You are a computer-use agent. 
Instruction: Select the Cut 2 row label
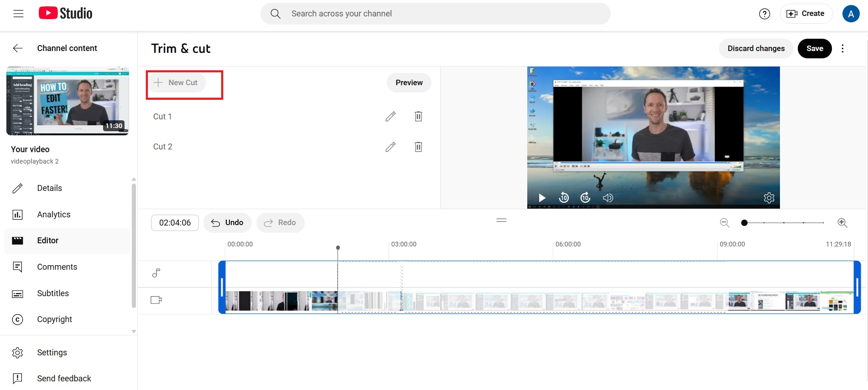(x=163, y=147)
